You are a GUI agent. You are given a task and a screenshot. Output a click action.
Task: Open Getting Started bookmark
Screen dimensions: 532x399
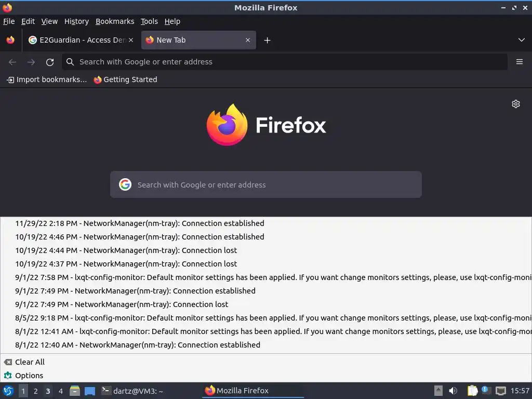pos(126,79)
